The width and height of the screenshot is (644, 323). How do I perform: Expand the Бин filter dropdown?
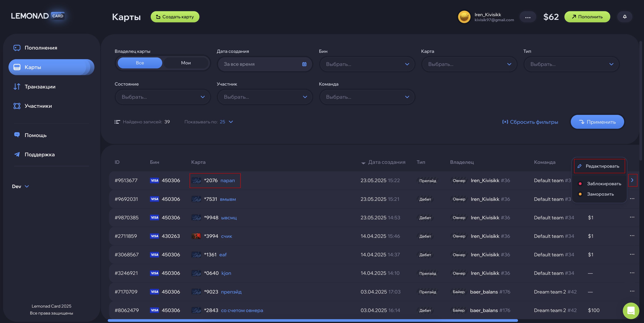point(367,64)
